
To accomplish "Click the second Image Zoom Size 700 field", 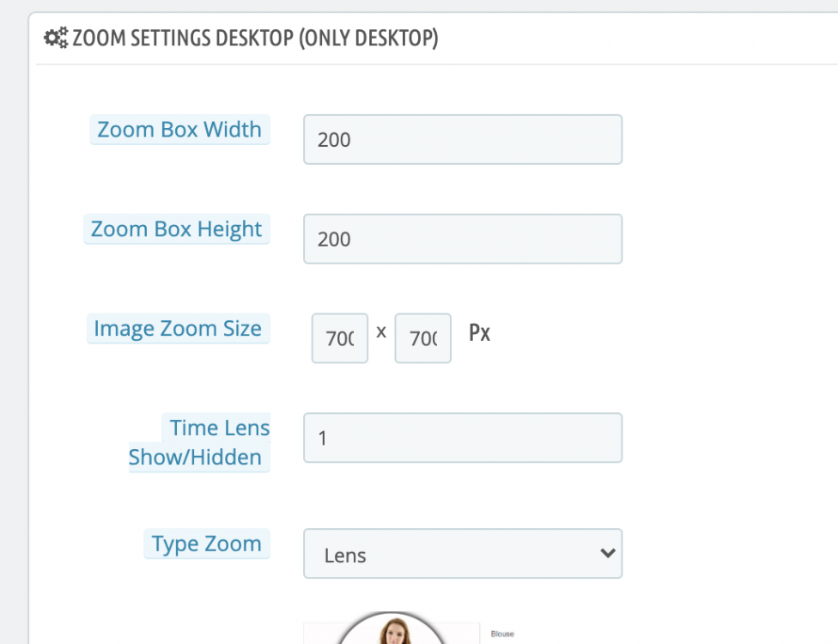I will tap(422, 337).
